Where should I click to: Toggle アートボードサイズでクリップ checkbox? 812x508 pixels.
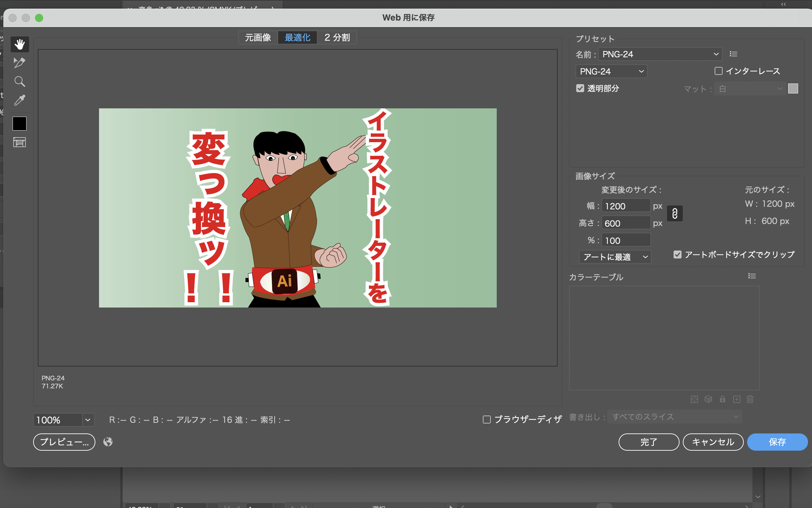point(678,255)
